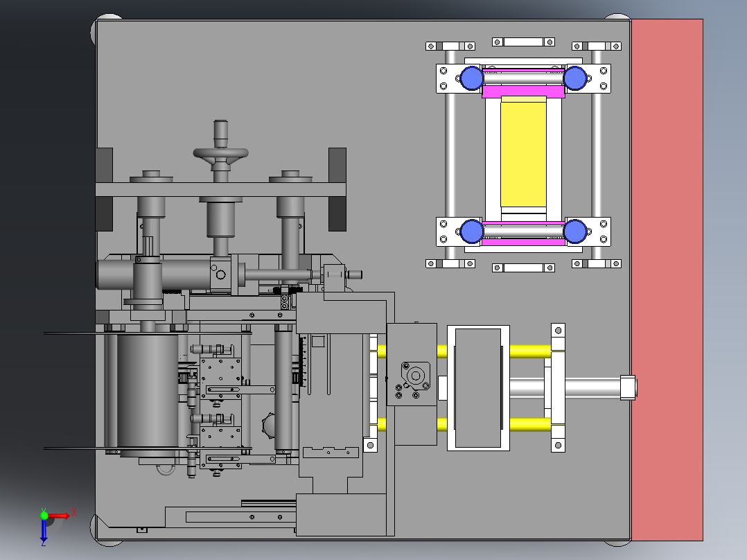Viewport: 747px width, 560px height.
Task: Pick the upper-right blue knob of the frame
Action: pos(575,78)
